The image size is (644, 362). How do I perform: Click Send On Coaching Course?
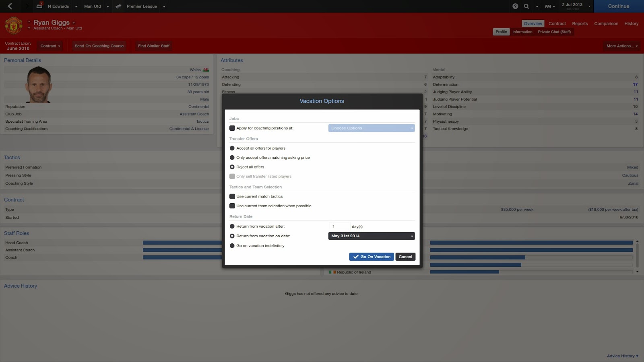coord(99,46)
